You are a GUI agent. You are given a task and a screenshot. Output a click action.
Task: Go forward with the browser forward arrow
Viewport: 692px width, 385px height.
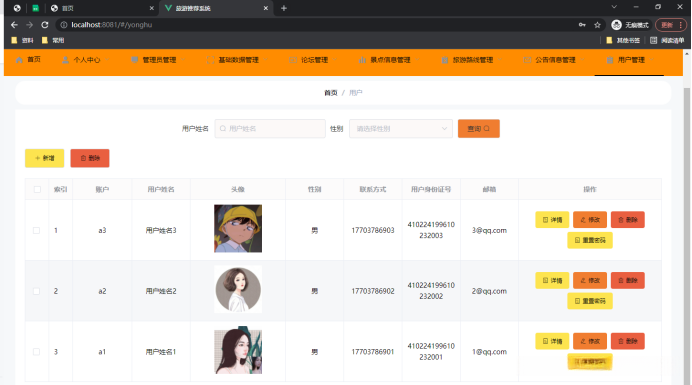click(30, 25)
